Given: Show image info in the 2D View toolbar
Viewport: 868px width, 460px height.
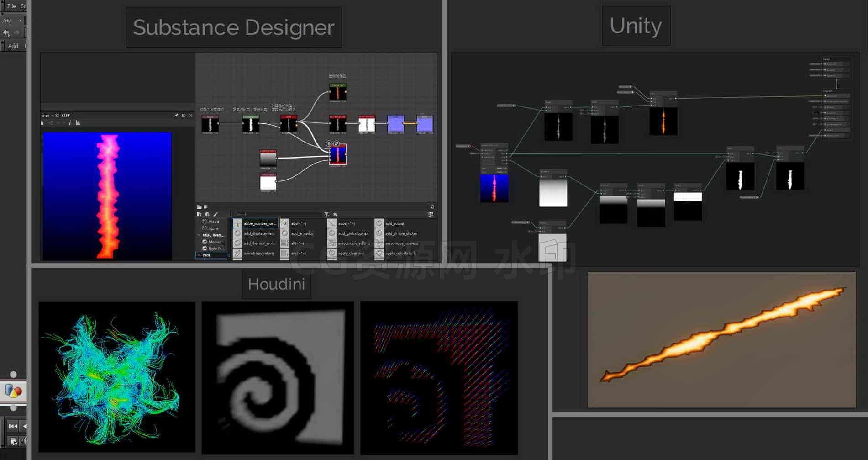Looking at the screenshot, I should [70, 123].
